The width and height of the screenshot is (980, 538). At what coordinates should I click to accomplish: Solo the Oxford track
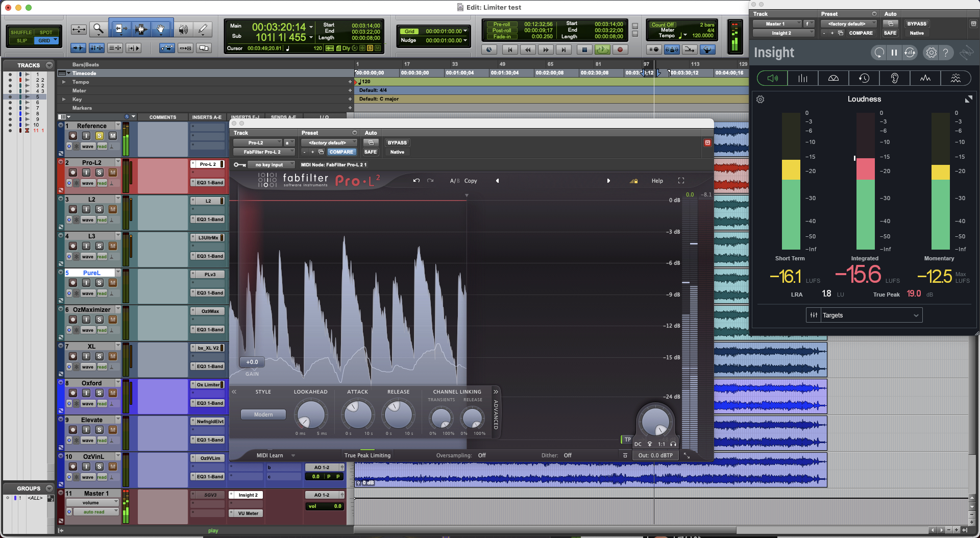[x=100, y=393]
